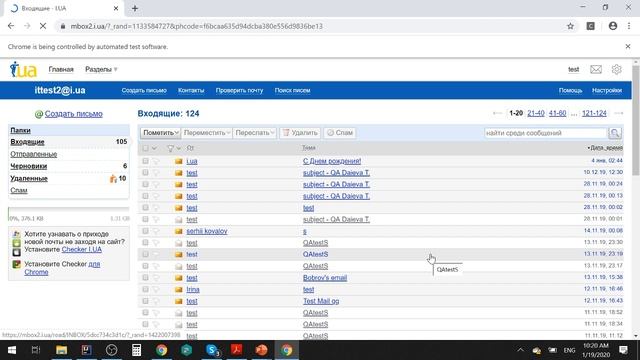Click the search field найти среди сообщений

(x=546, y=133)
